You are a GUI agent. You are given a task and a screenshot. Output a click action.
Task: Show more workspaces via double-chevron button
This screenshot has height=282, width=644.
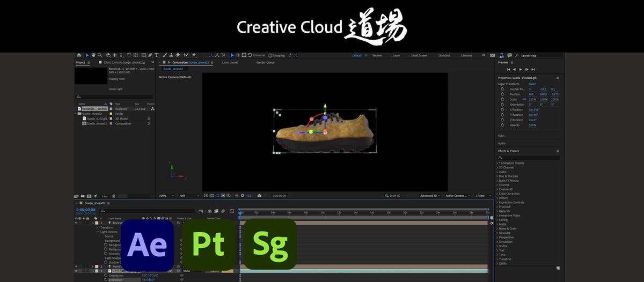tap(483, 55)
